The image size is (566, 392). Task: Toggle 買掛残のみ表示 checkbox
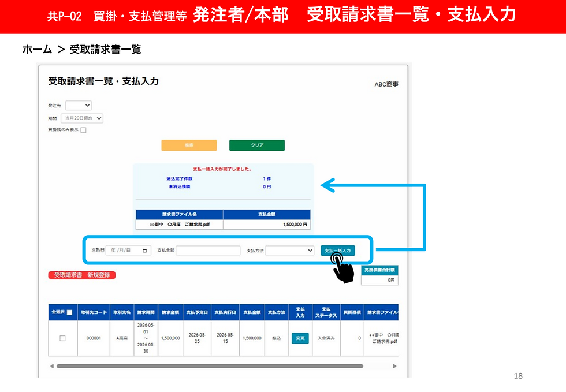click(x=83, y=130)
